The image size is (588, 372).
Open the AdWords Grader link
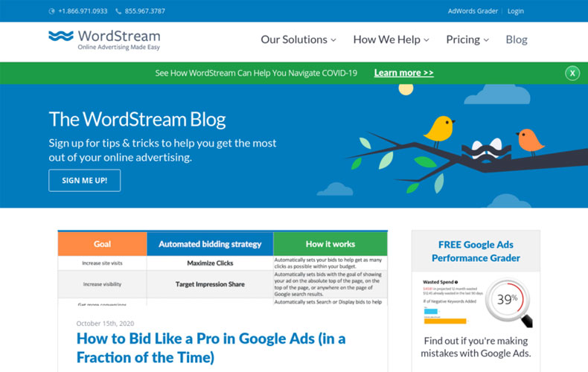click(473, 11)
